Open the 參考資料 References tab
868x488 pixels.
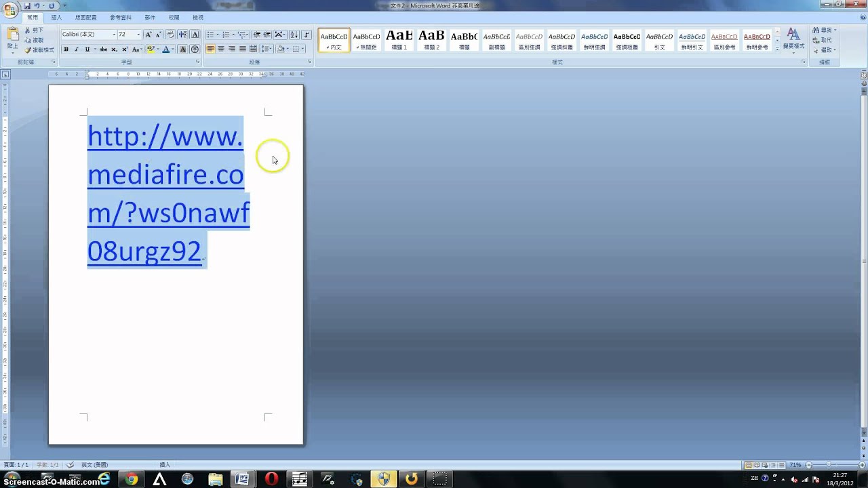pyautogui.click(x=121, y=18)
